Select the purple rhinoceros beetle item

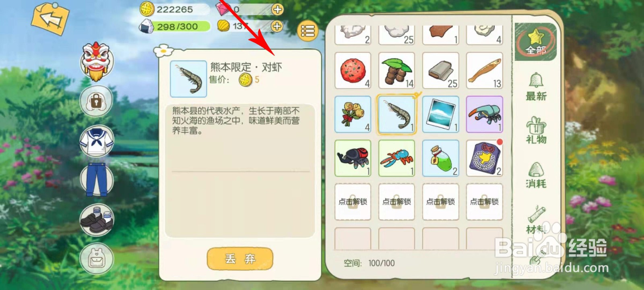(x=485, y=114)
